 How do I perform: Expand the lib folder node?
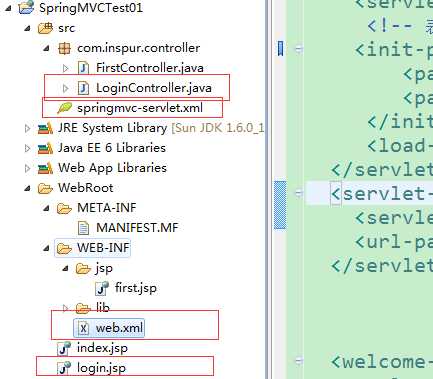point(66,308)
